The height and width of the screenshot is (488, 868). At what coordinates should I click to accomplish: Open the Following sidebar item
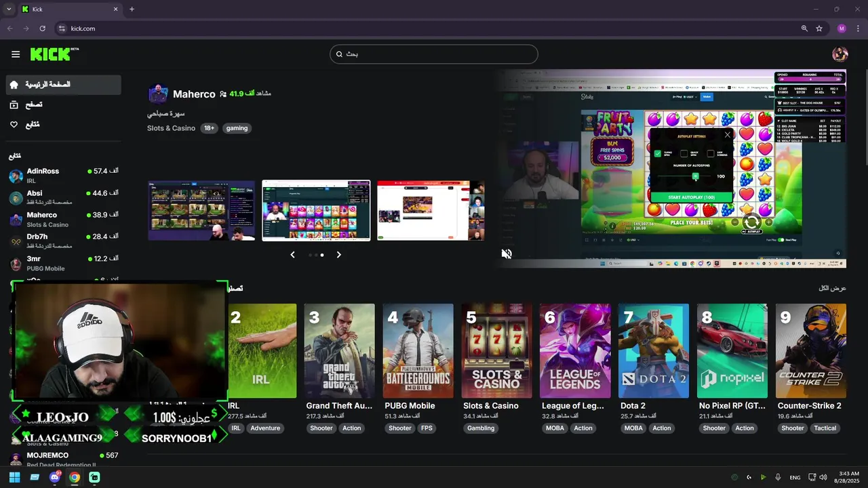64,125
